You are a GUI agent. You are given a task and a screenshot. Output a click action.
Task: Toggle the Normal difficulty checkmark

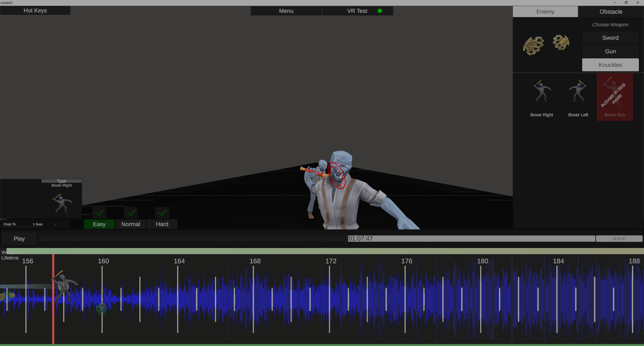pyautogui.click(x=131, y=213)
